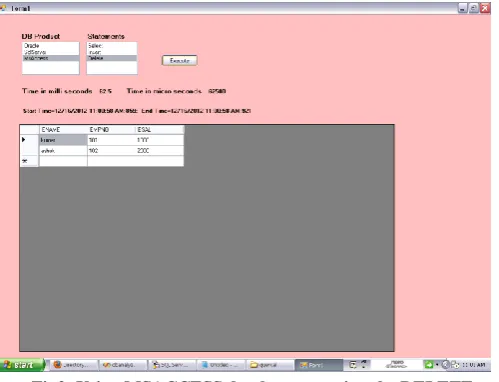
Task: Click row header of the 102 row
Action: 29,151
